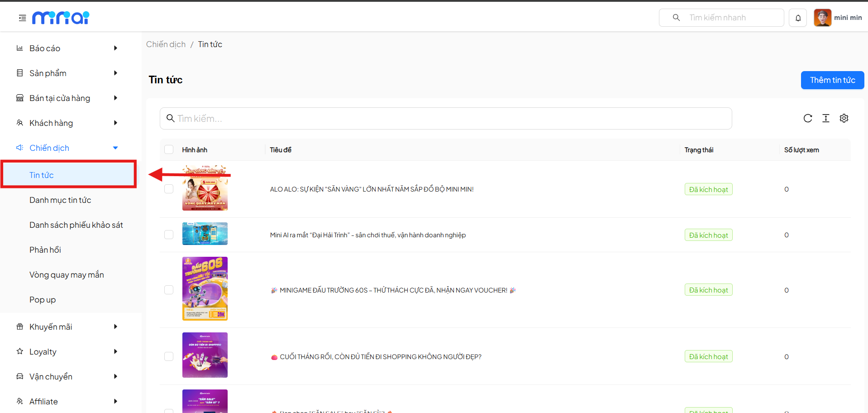Open the MINIGAME 60S article thumbnail
The image size is (868, 413).
point(205,289)
